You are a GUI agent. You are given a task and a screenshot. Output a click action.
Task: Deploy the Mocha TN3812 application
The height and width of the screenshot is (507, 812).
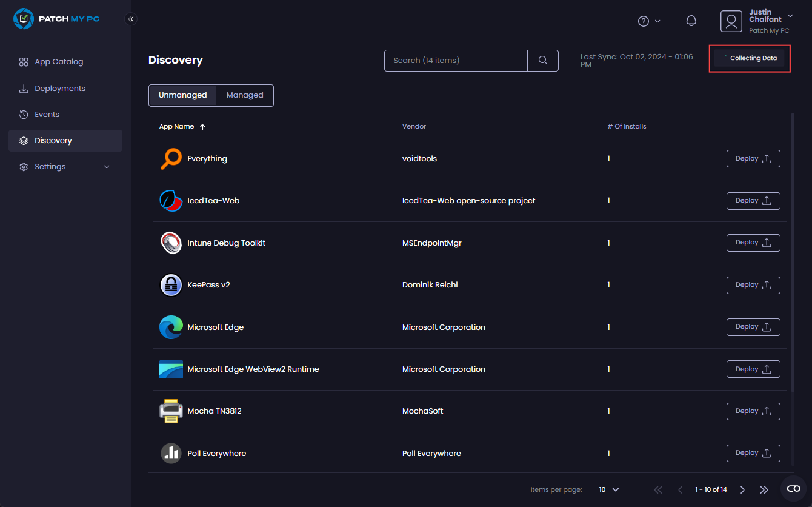753,411
